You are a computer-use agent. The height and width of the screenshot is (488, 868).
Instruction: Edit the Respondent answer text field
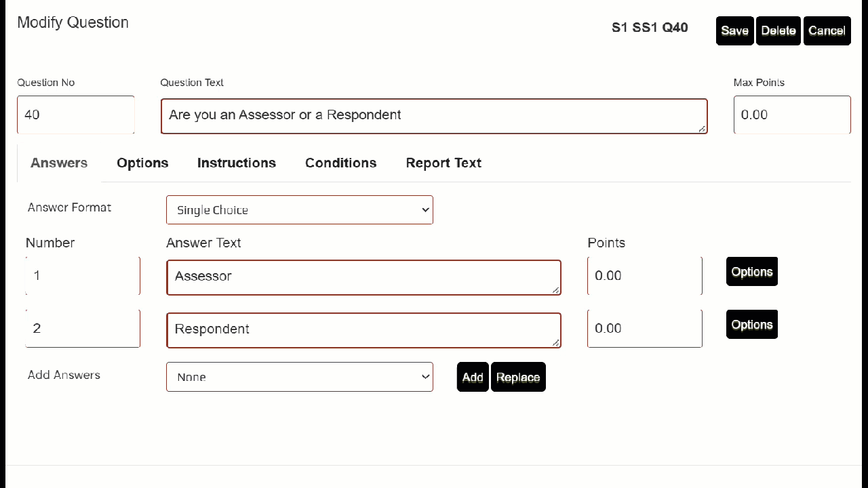(363, 330)
